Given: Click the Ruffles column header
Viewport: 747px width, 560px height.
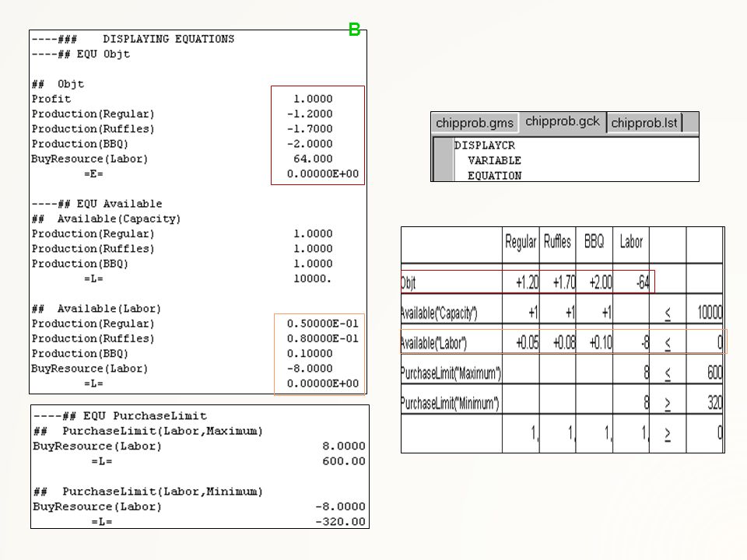Looking at the screenshot, I should [557, 242].
